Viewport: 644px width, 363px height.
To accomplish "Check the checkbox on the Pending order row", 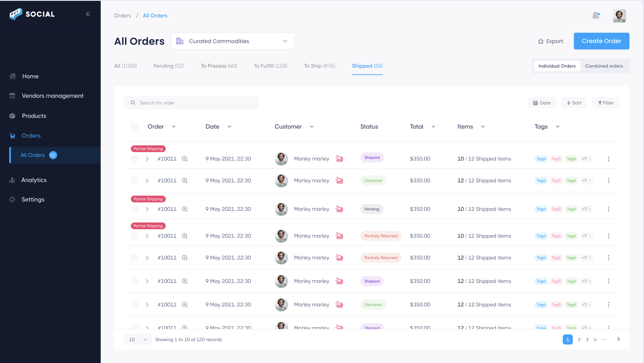I will [134, 209].
